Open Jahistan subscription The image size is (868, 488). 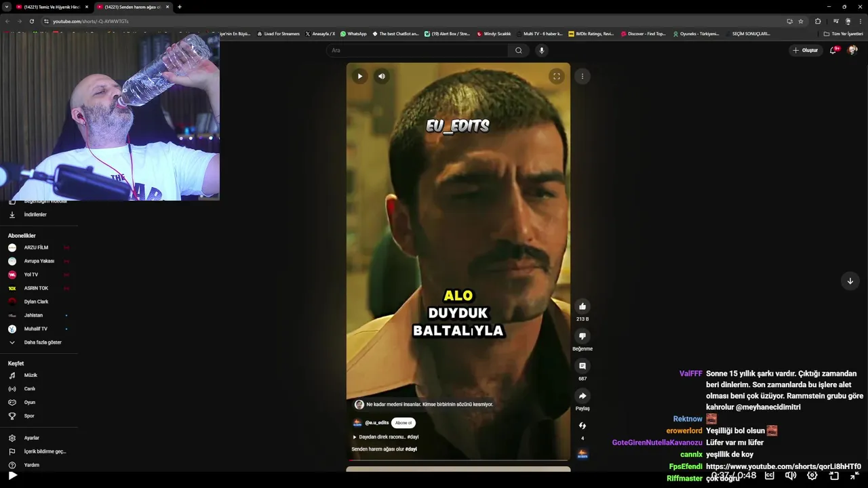tap(39, 315)
